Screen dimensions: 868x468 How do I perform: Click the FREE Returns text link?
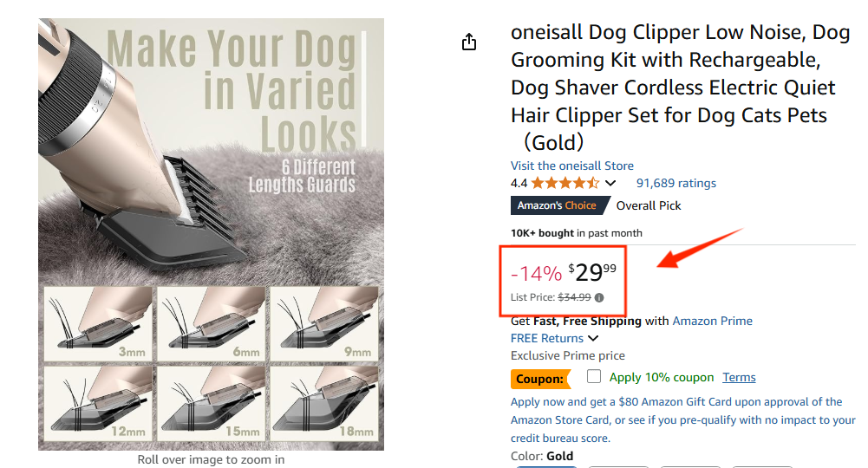[x=547, y=338]
